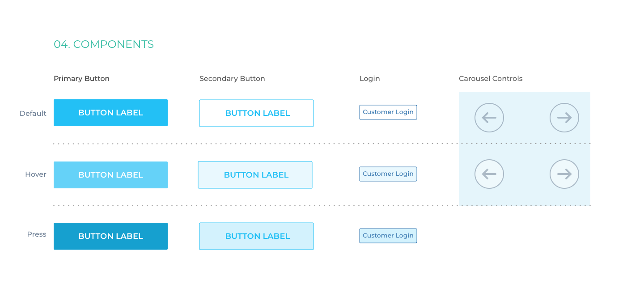Viewport: 644px width, 306px height.
Task: Click the left arrow in the Default carousel row
Action: tap(489, 118)
